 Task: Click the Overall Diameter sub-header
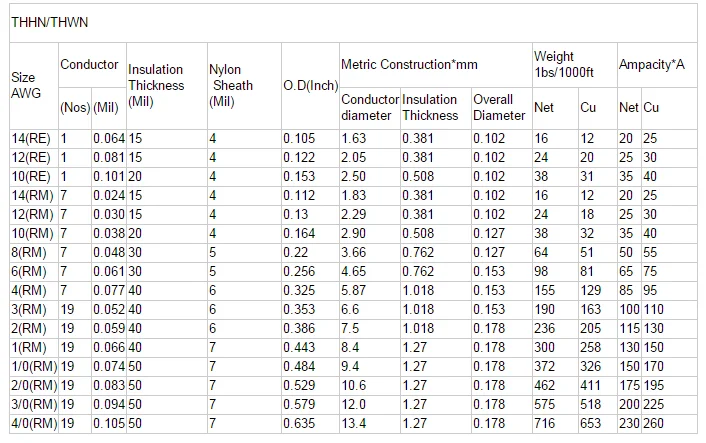[499, 107]
